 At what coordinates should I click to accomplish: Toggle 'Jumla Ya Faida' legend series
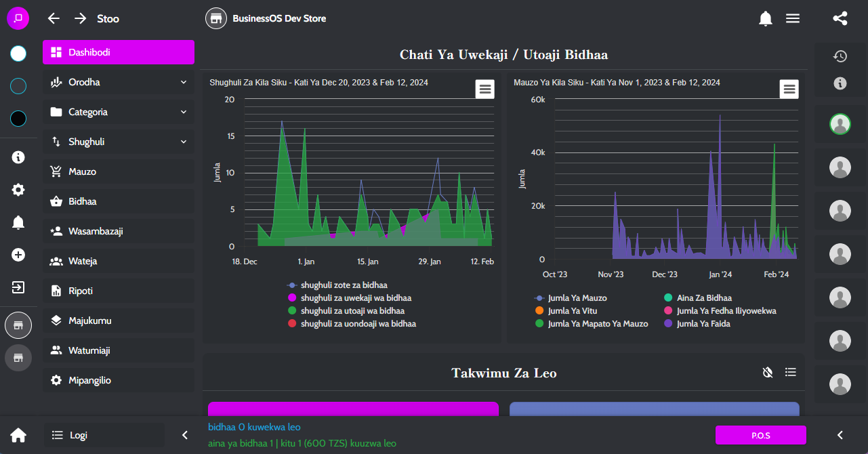point(703,324)
